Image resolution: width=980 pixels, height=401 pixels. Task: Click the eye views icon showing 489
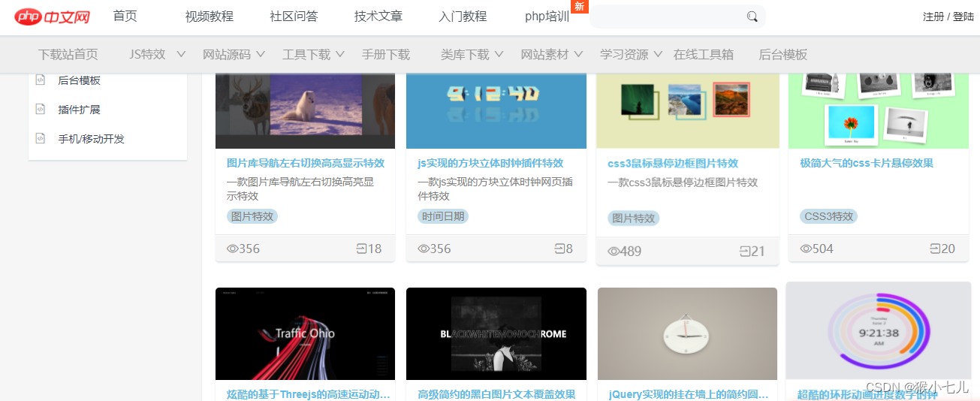coord(613,251)
